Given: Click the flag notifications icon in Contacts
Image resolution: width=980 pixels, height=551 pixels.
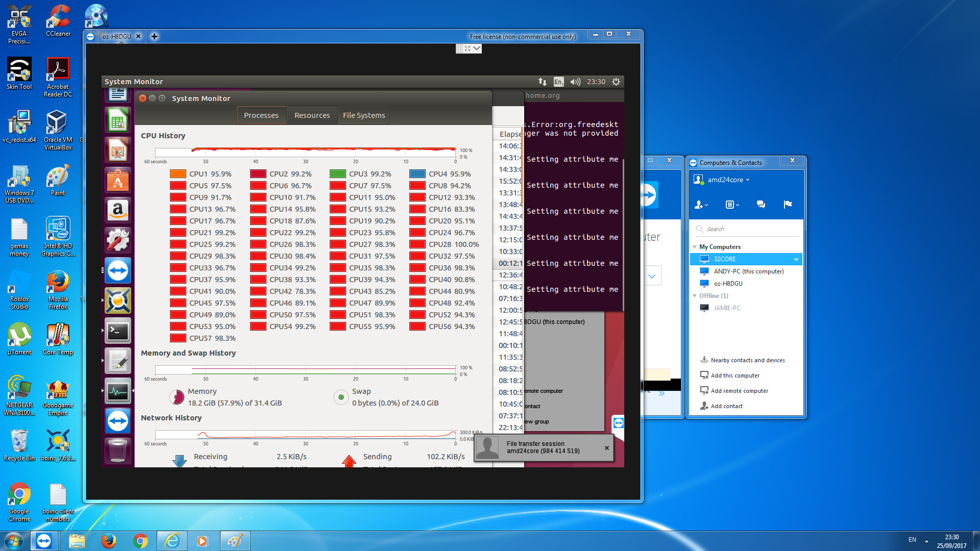Looking at the screenshot, I should click(x=788, y=205).
